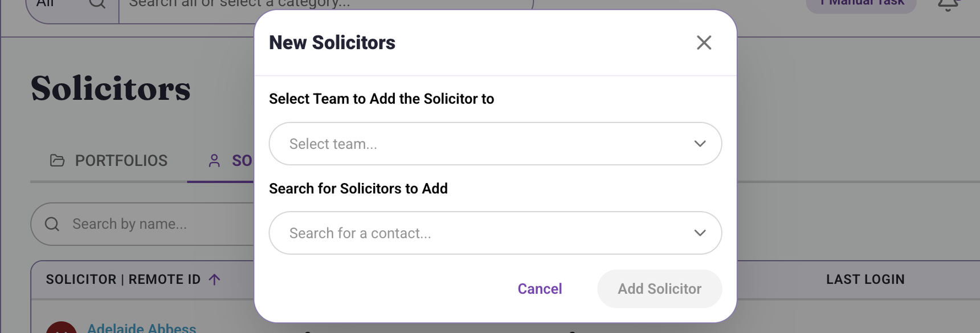Close the New Solicitors dialog
Image resolution: width=980 pixels, height=333 pixels.
click(x=704, y=43)
